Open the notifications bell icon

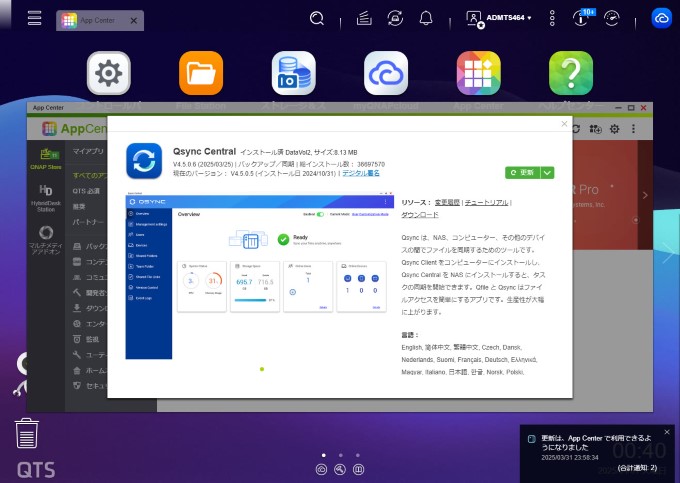point(426,18)
